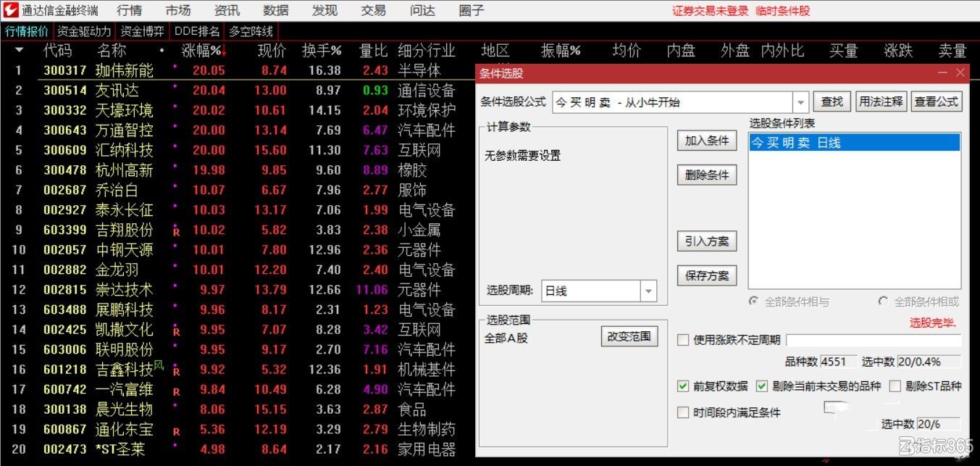
Task: Enable the 时间段内满足条件 checkbox
Action: click(x=683, y=412)
